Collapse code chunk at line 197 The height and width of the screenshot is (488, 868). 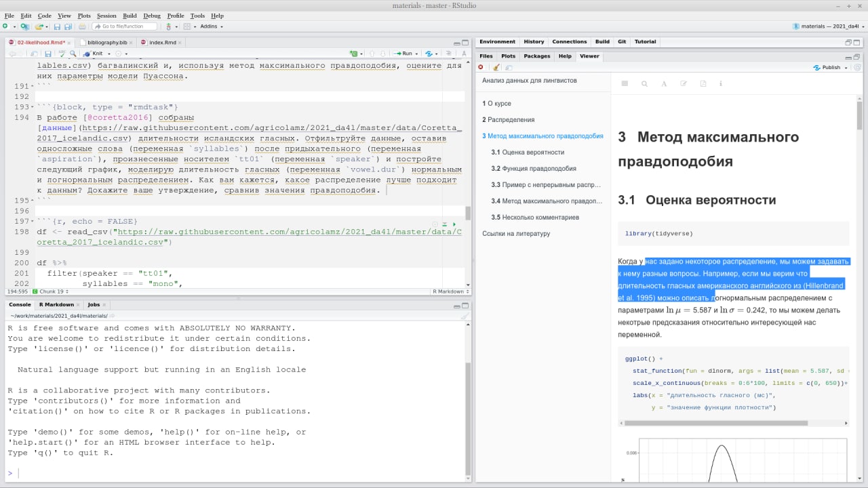coord(33,222)
